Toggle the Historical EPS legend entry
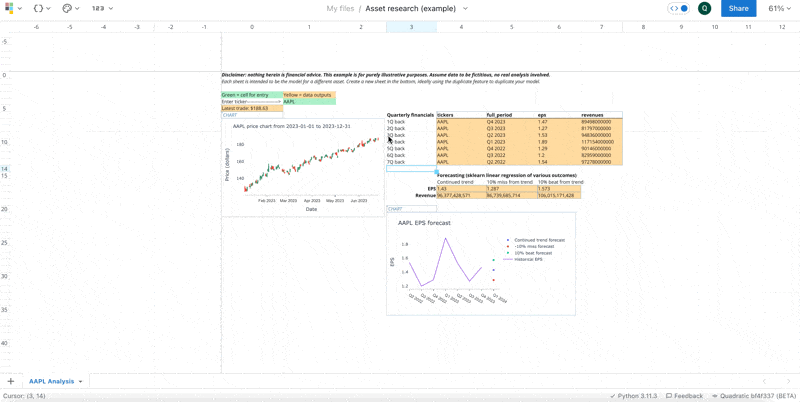 (529, 259)
